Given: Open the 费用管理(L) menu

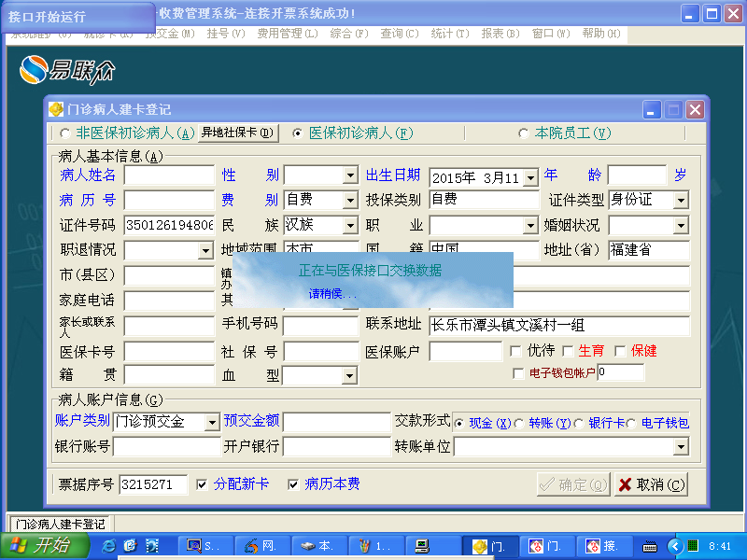Looking at the screenshot, I should (288, 34).
